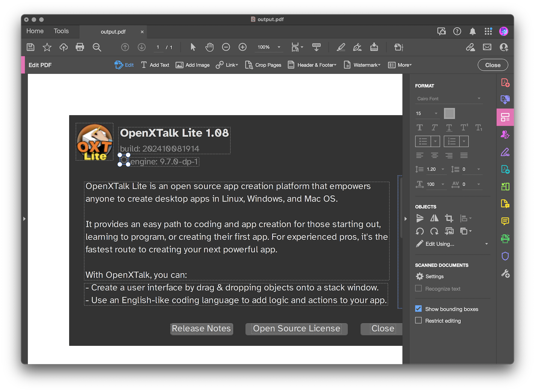Toggle superscript text style
Screen dimensions: 535x392
coord(464,127)
